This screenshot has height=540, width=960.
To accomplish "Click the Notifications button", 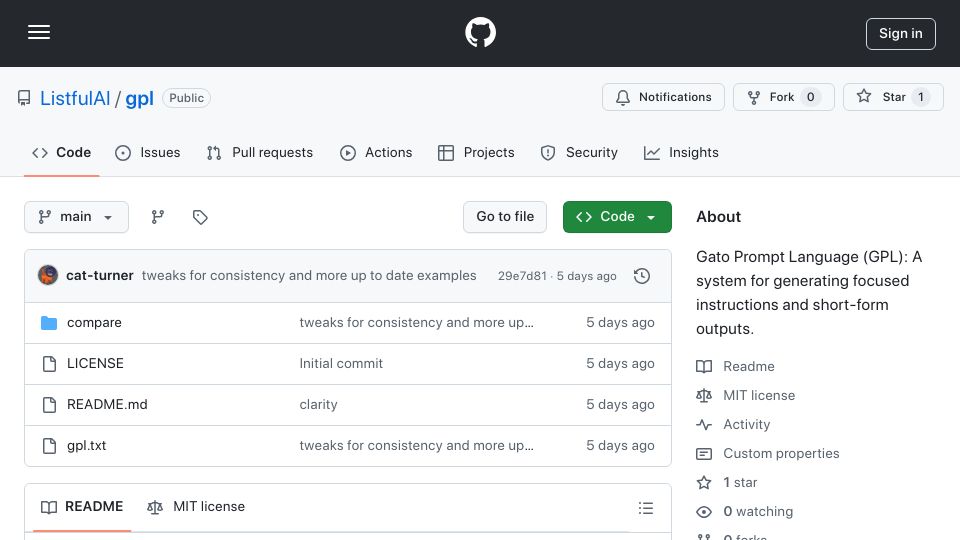I will pos(663,97).
